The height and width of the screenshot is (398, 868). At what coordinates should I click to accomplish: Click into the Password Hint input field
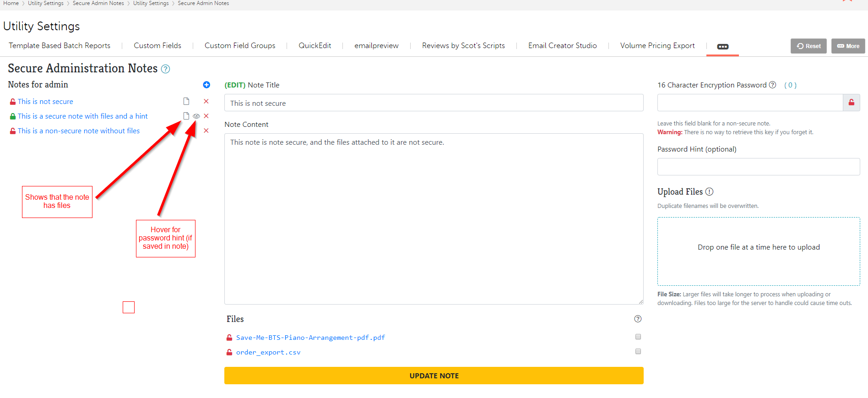(x=758, y=167)
